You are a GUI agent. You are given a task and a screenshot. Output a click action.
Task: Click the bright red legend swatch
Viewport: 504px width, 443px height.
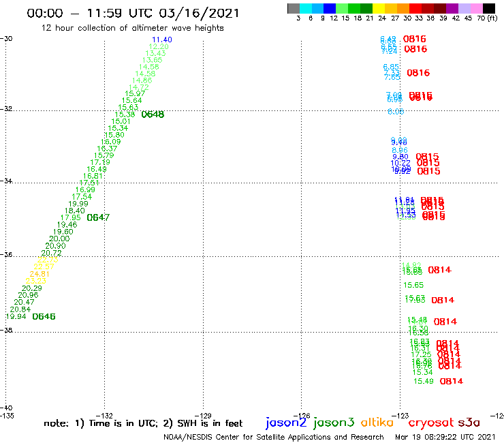[415, 8]
